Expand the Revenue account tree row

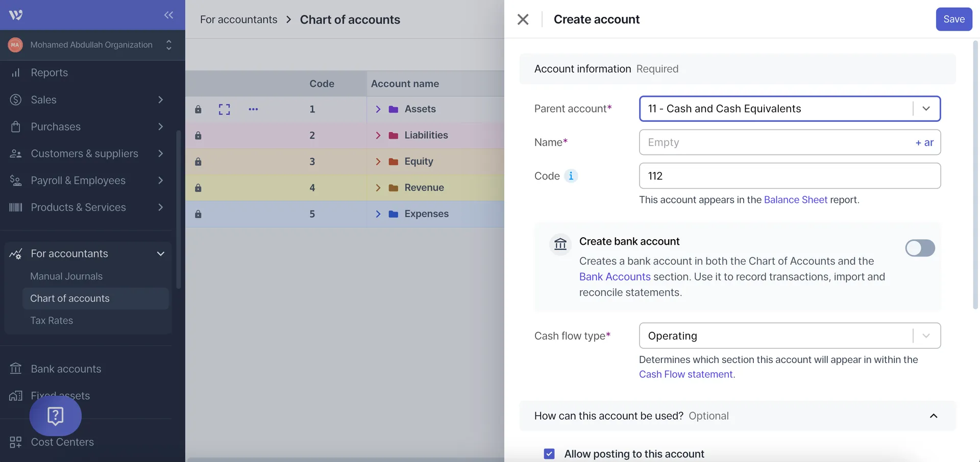click(378, 187)
